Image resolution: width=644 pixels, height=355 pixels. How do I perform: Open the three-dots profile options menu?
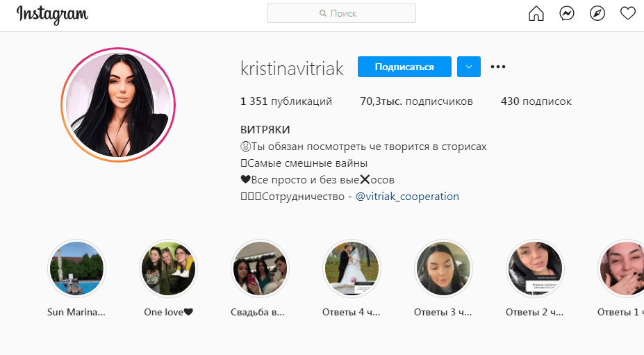[498, 67]
